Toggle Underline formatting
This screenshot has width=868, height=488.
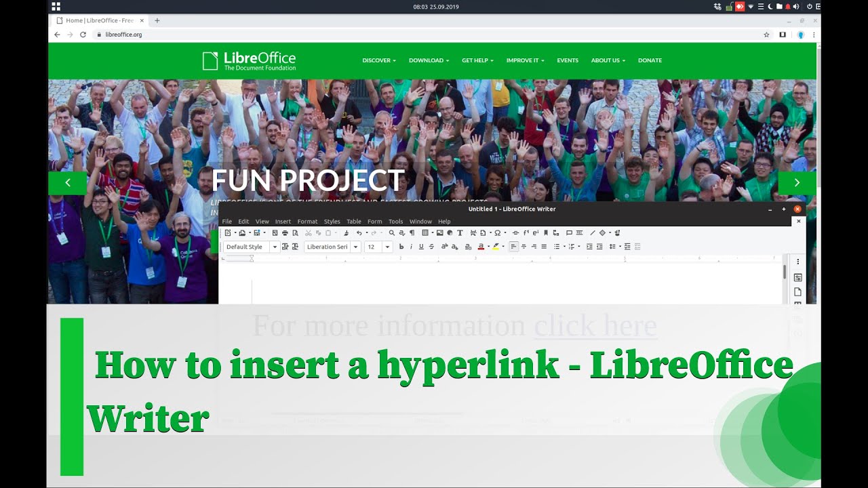pyautogui.click(x=421, y=247)
